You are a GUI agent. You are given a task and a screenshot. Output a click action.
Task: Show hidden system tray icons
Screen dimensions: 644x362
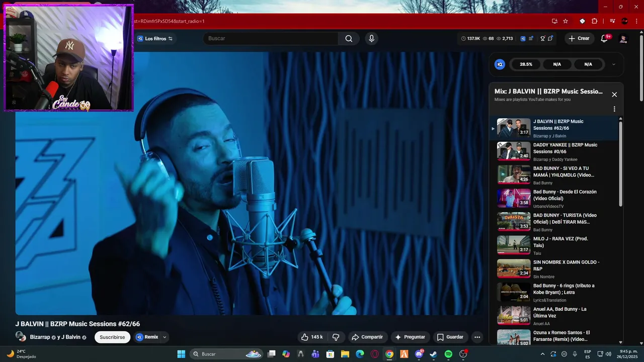click(x=542, y=354)
